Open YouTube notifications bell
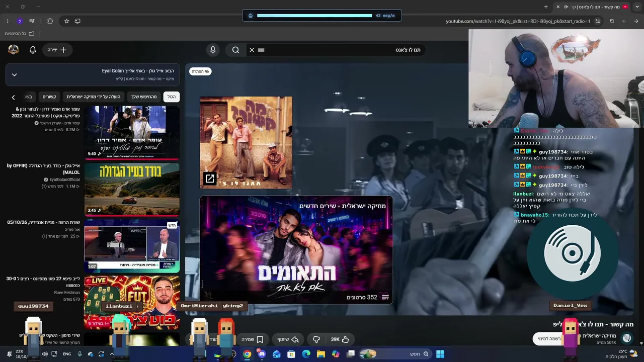This screenshot has height=362, width=644. click(x=33, y=50)
